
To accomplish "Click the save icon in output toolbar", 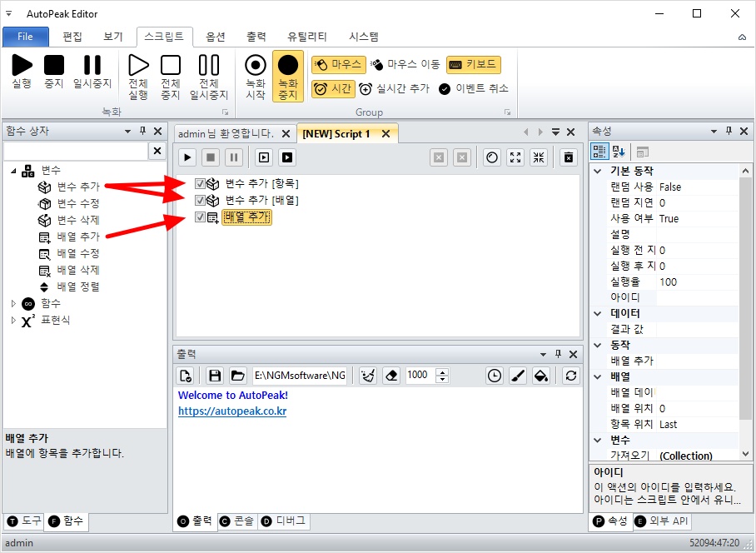I will point(215,376).
